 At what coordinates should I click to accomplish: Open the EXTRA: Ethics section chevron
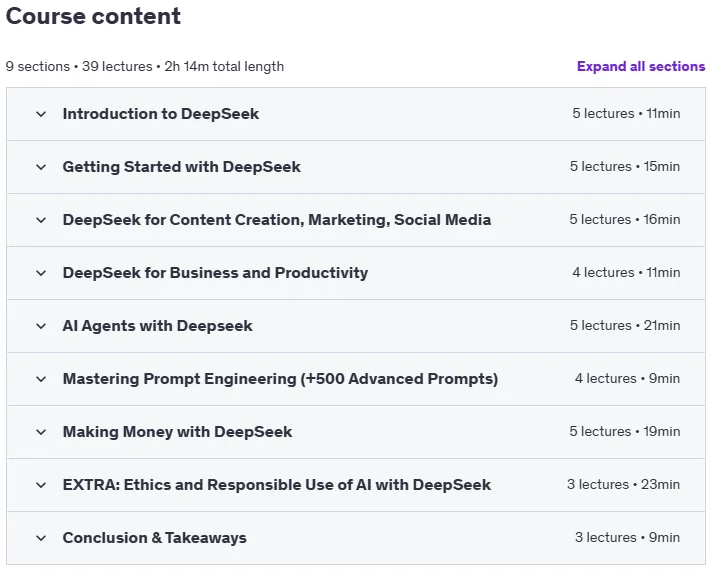pos(41,485)
